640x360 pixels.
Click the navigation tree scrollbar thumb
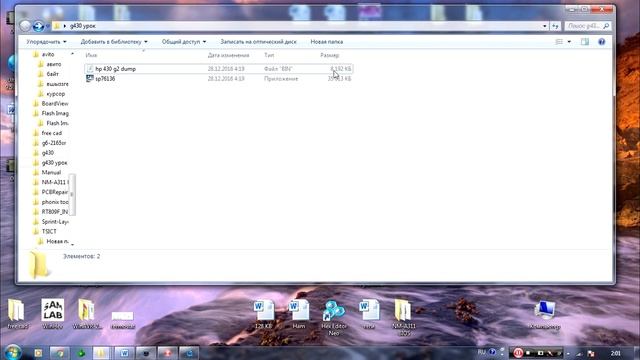coord(72,194)
